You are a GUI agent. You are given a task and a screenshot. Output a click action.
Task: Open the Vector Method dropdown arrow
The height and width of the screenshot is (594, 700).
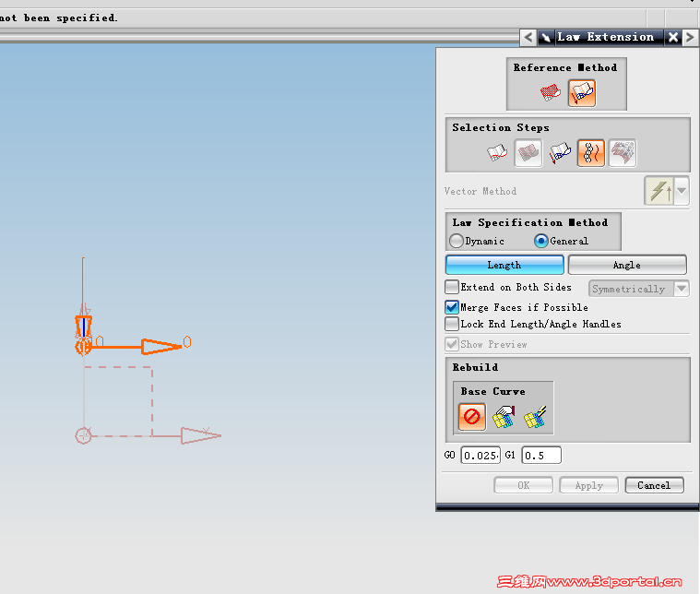[x=682, y=191]
